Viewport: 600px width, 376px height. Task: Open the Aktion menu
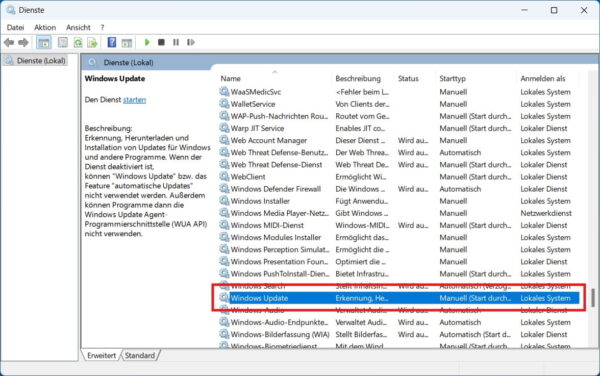[45, 28]
